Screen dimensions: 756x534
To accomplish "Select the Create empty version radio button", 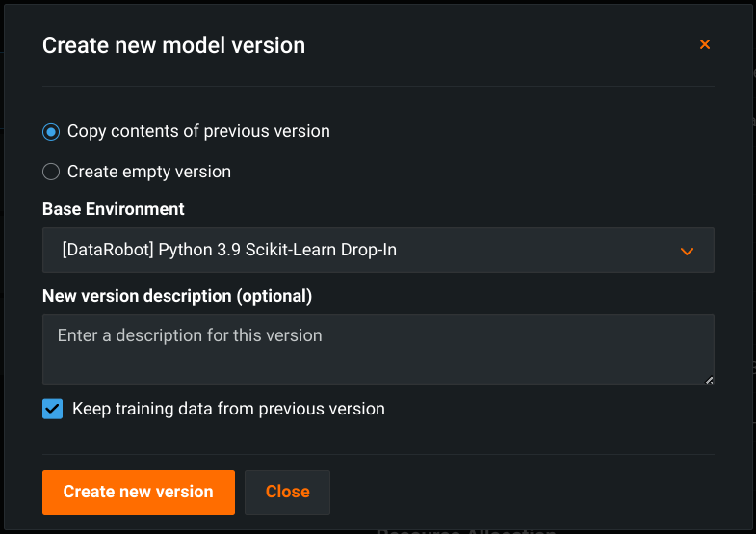I will (x=51, y=172).
